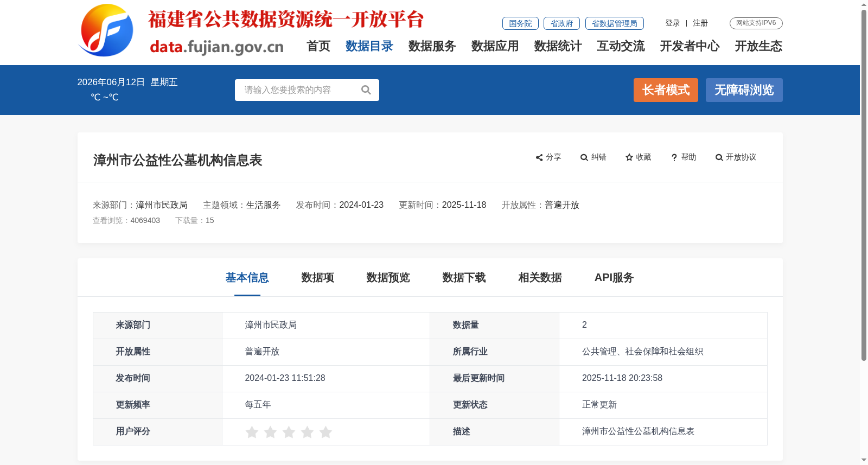Click the 开放协议 icon
This screenshot has height=465, width=868.
coord(719,157)
